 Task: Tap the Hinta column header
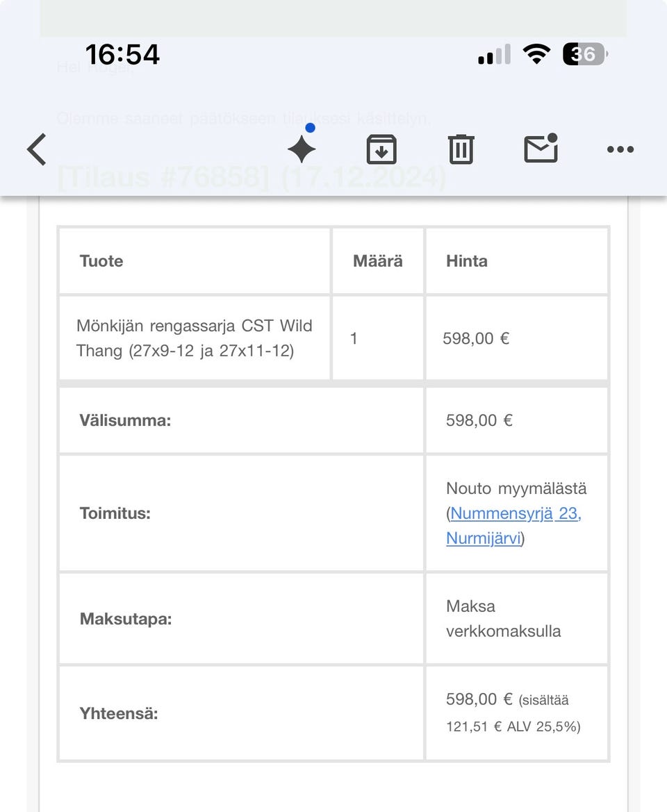tap(467, 261)
